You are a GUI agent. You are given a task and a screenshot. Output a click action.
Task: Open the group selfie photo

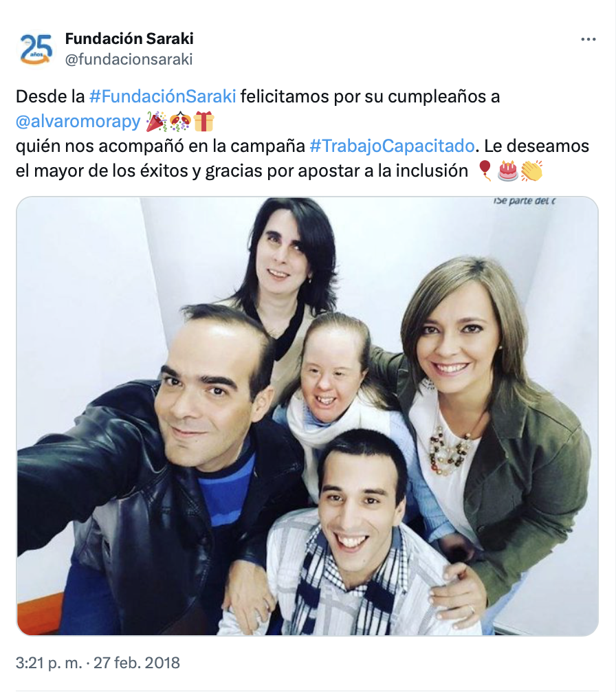307,416
